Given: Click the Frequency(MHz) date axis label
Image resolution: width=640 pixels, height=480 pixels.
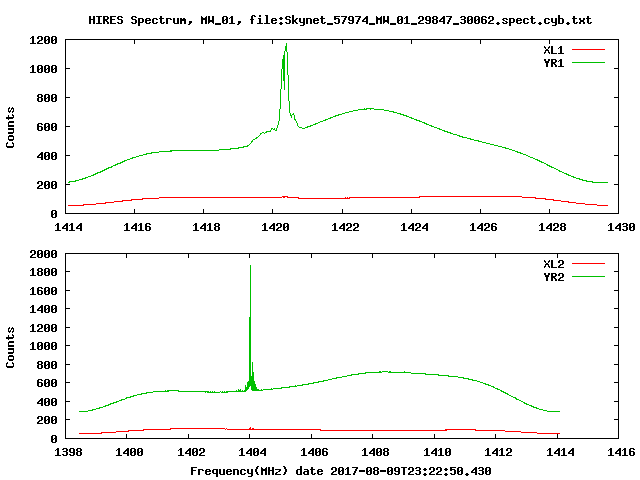Looking at the screenshot, I should (x=340, y=471).
